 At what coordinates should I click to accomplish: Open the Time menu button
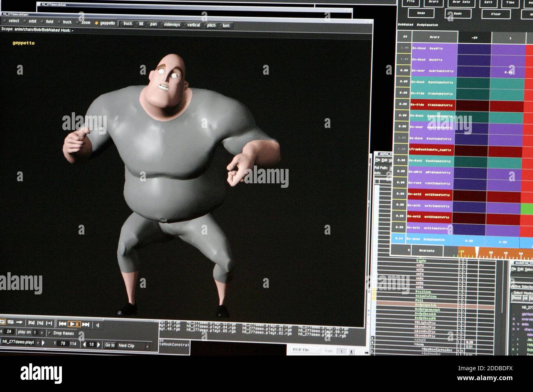(x=510, y=3)
